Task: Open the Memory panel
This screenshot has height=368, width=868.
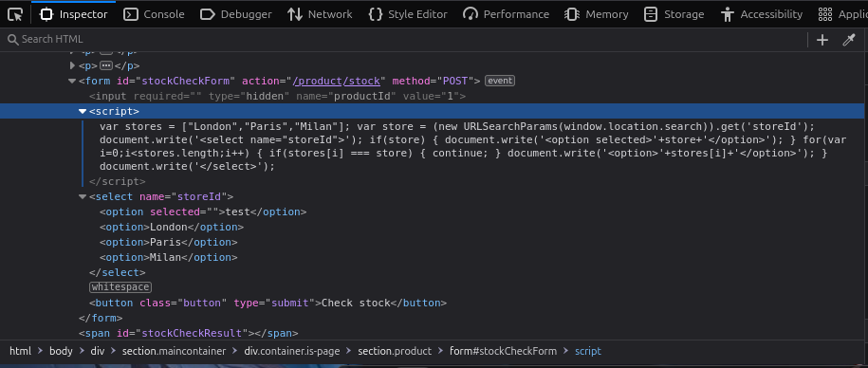Action: click(x=596, y=14)
